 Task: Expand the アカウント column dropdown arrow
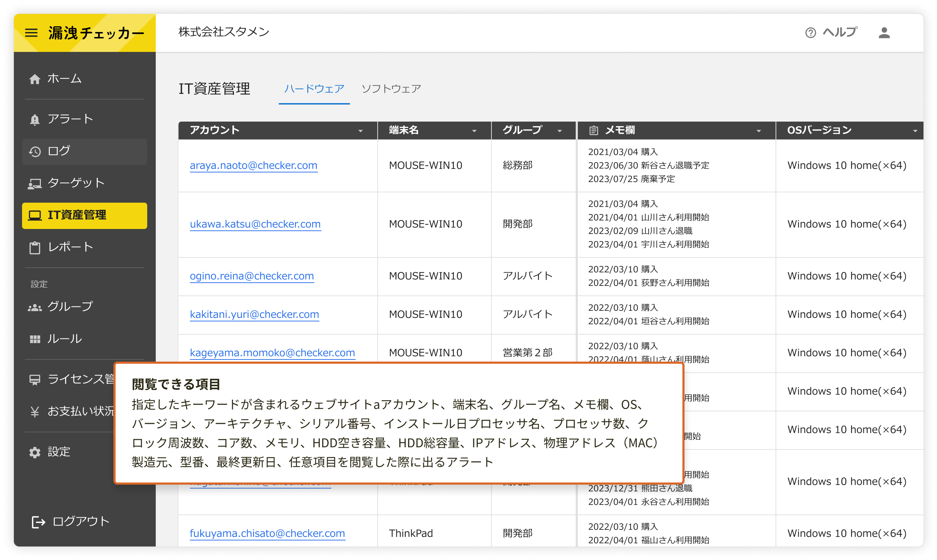(x=360, y=131)
